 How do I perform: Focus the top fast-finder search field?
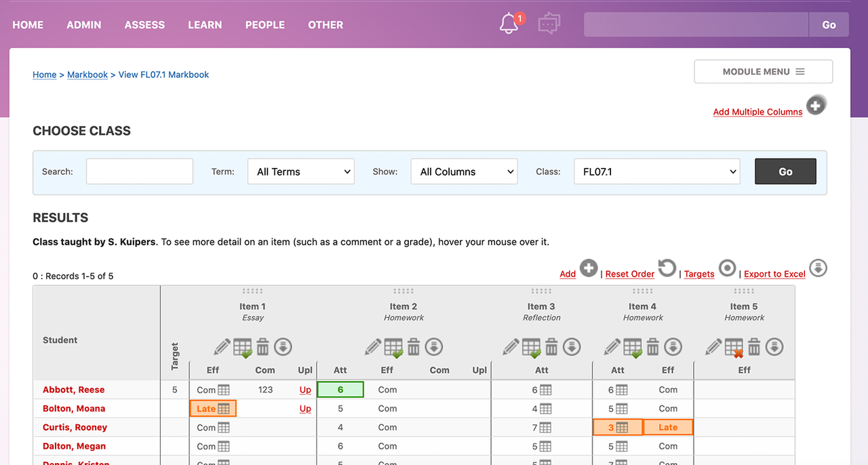pyautogui.click(x=696, y=24)
